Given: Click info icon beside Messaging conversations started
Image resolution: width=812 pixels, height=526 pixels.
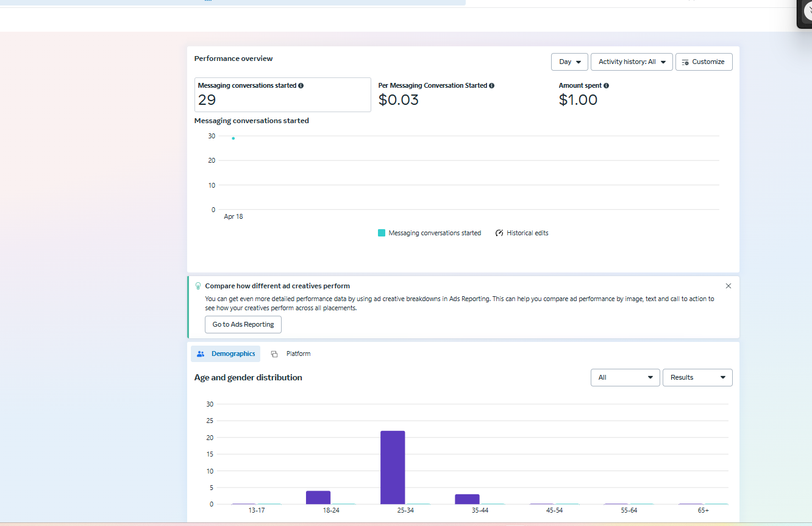Looking at the screenshot, I should tap(301, 86).
